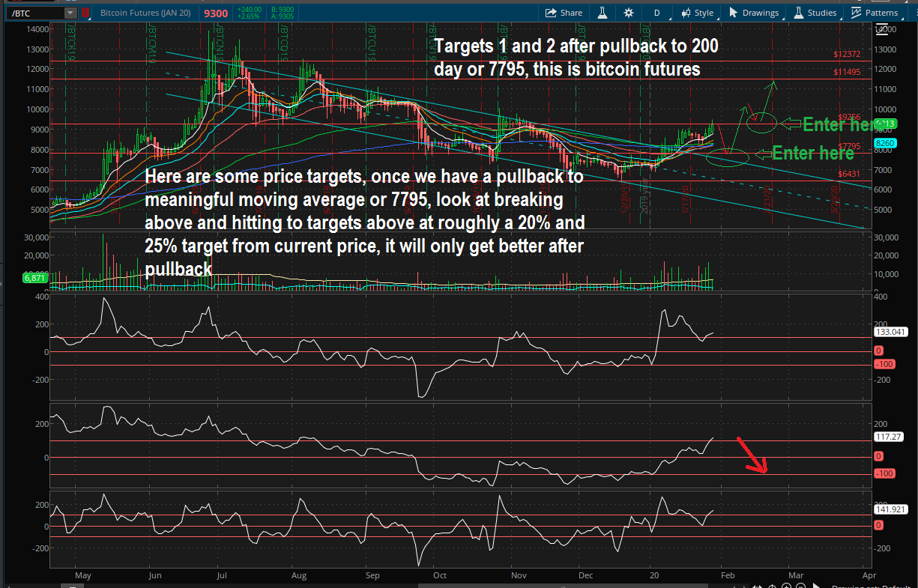Click the Studies beaker icon
918x588 pixels.
tap(799, 13)
